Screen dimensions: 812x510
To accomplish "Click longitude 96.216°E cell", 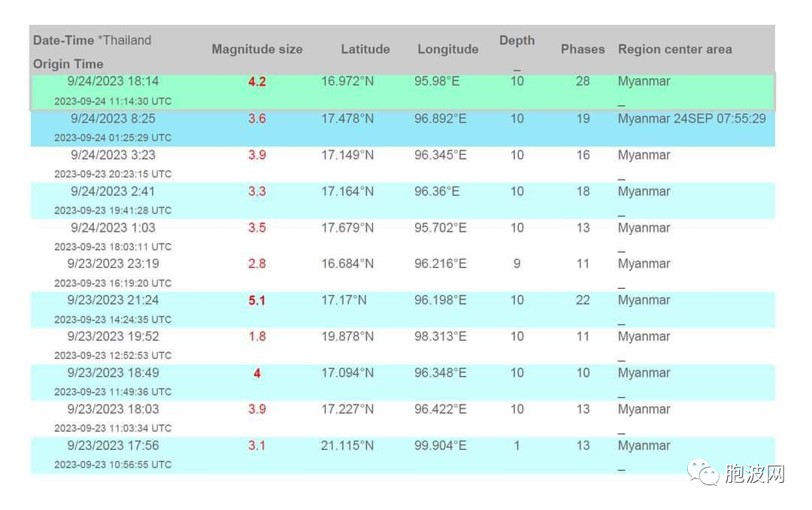I will point(440,264).
